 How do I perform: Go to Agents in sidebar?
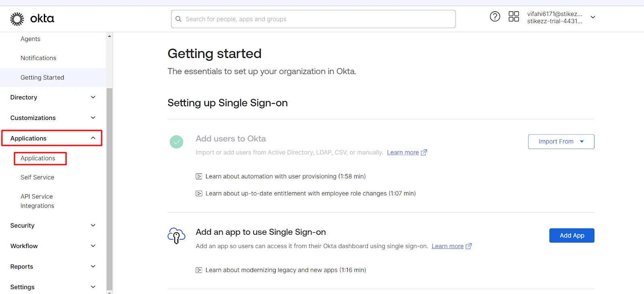tap(31, 39)
